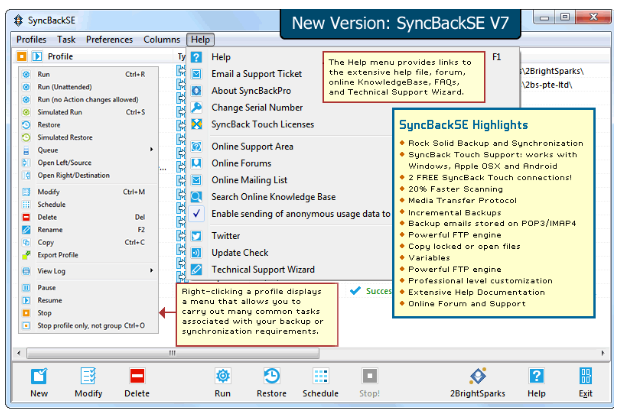Click the Simulated Run icon in context menu

(x=26, y=112)
